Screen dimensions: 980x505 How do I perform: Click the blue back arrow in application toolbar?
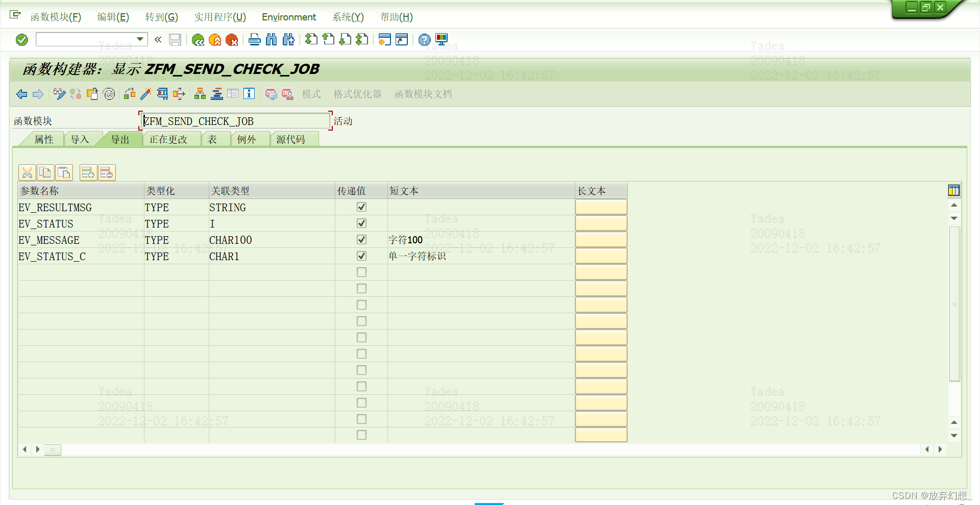(21, 94)
